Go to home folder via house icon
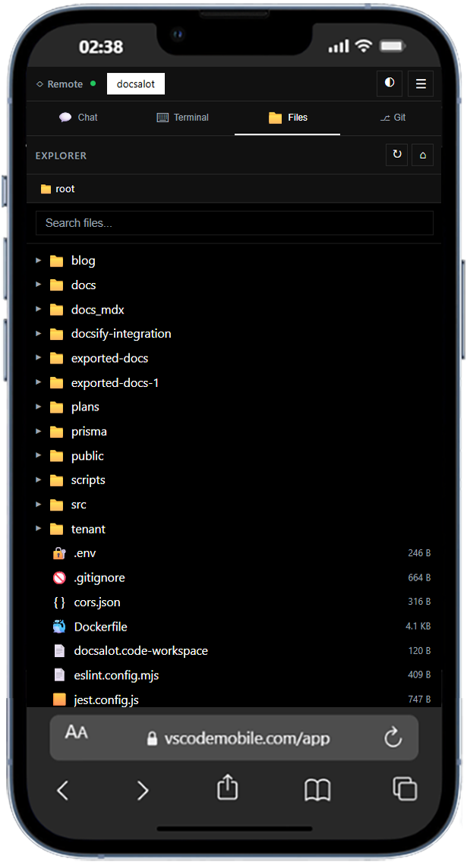 pos(423,155)
